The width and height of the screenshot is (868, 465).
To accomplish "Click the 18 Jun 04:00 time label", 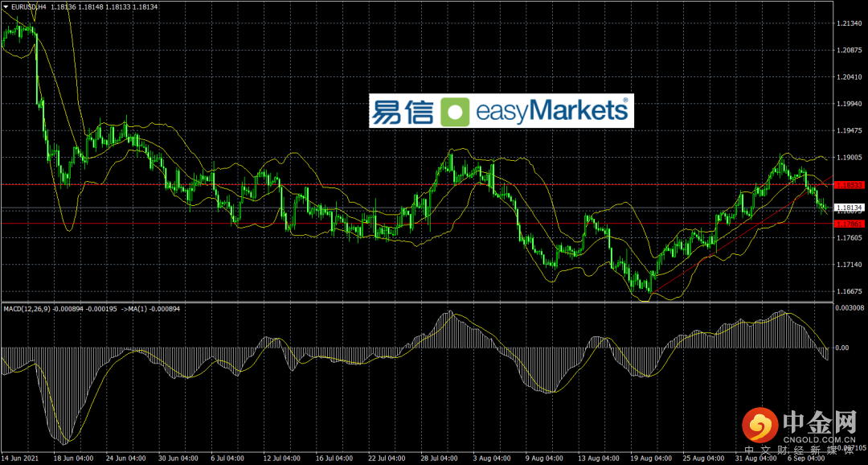I will point(74,459).
